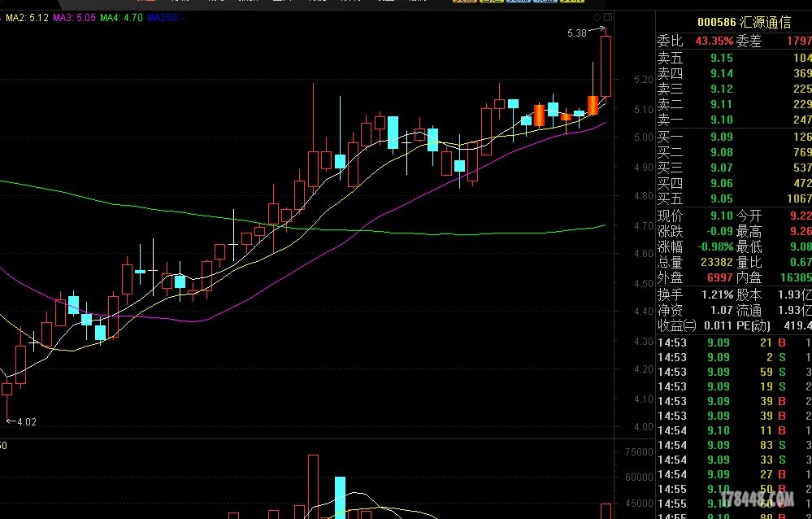Select the MA4: 4.70 indicator label
Image resolution: width=812 pixels, height=519 pixels.
(121, 18)
